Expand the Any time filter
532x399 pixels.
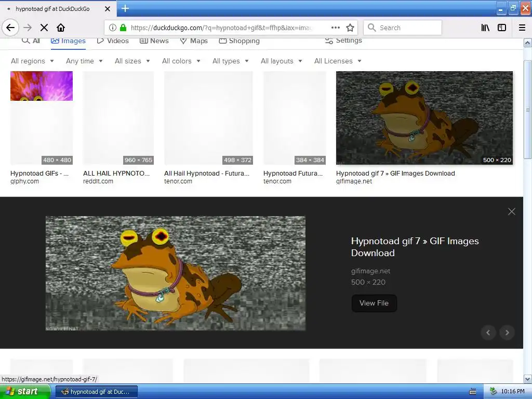84,61
